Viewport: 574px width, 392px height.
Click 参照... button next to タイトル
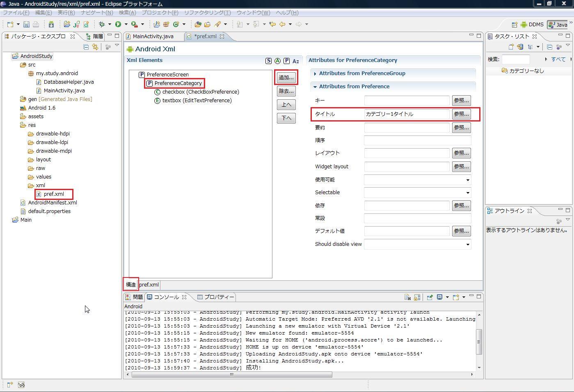point(461,114)
